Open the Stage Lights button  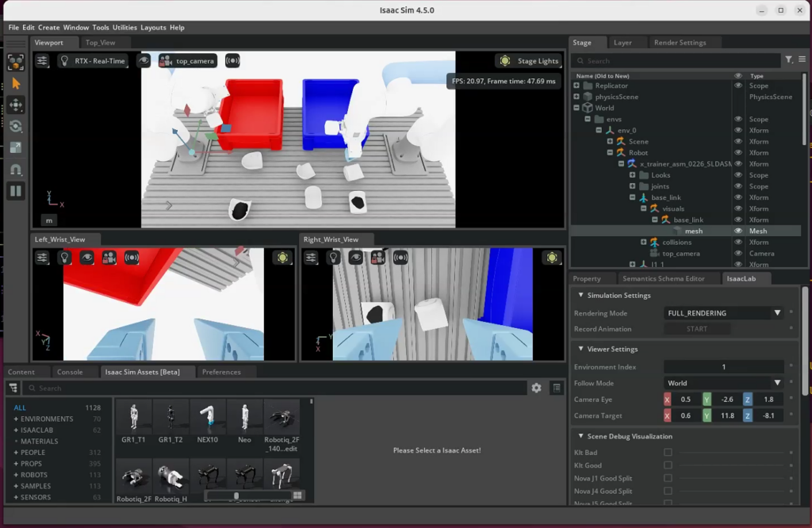tap(529, 61)
